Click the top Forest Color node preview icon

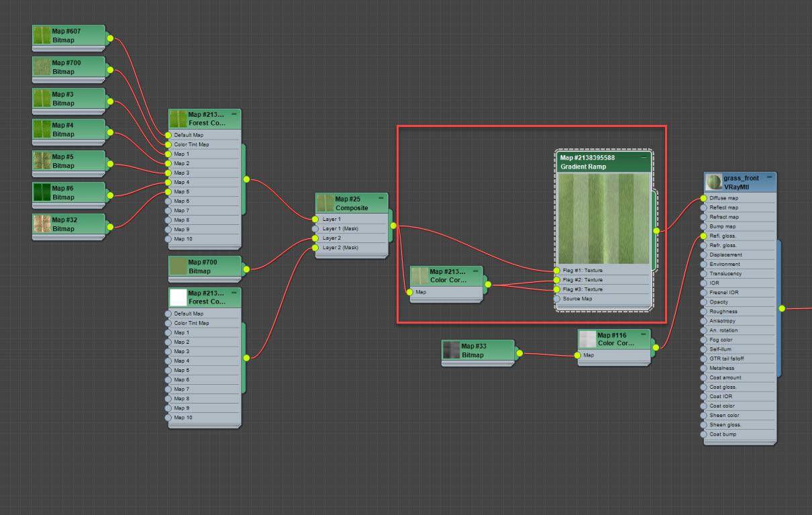pyautogui.click(x=177, y=118)
